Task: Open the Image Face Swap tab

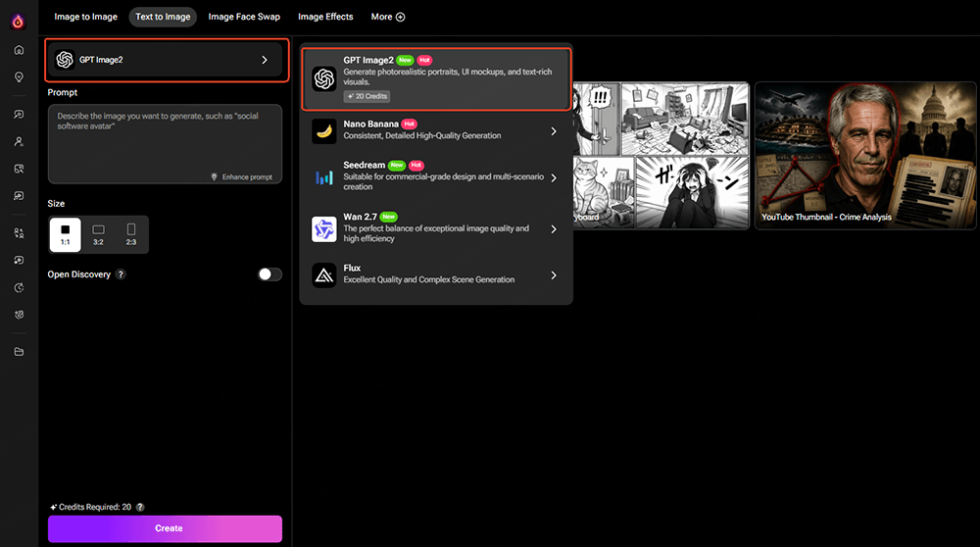Action: (244, 17)
